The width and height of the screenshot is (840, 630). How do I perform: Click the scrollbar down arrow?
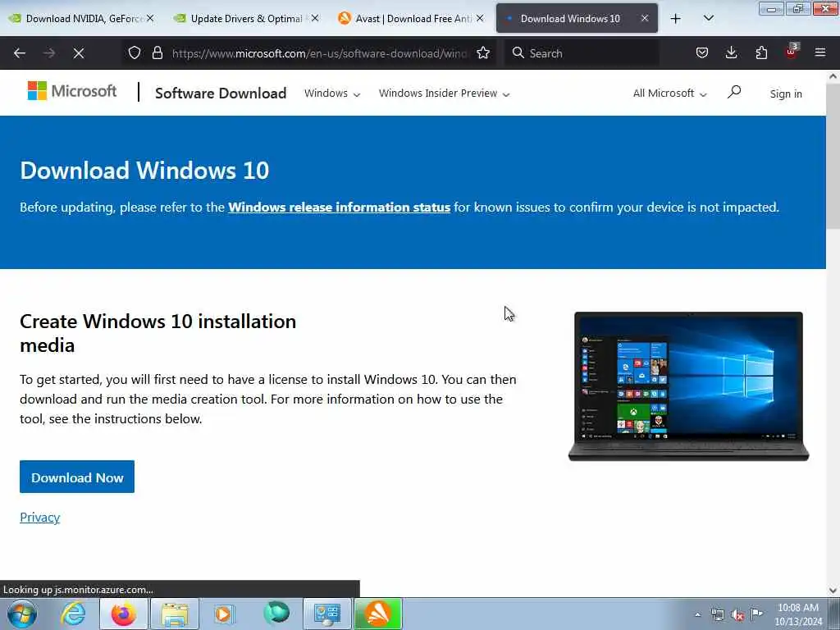point(833,590)
